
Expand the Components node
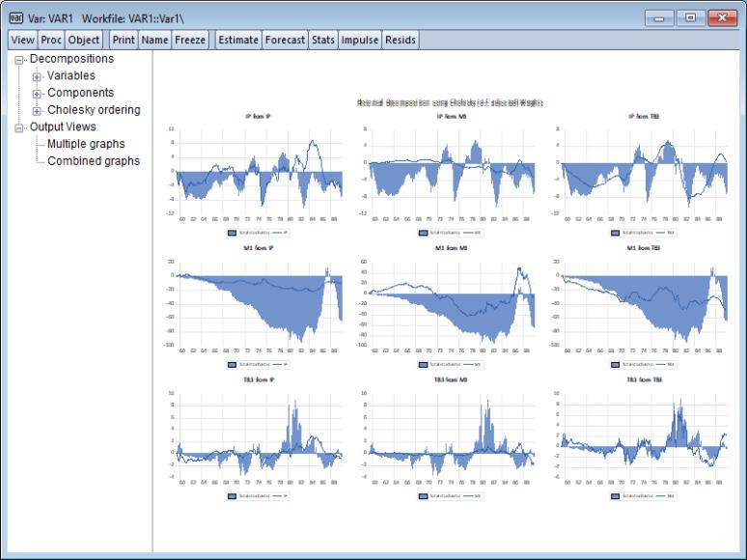(x=38, y=94)
